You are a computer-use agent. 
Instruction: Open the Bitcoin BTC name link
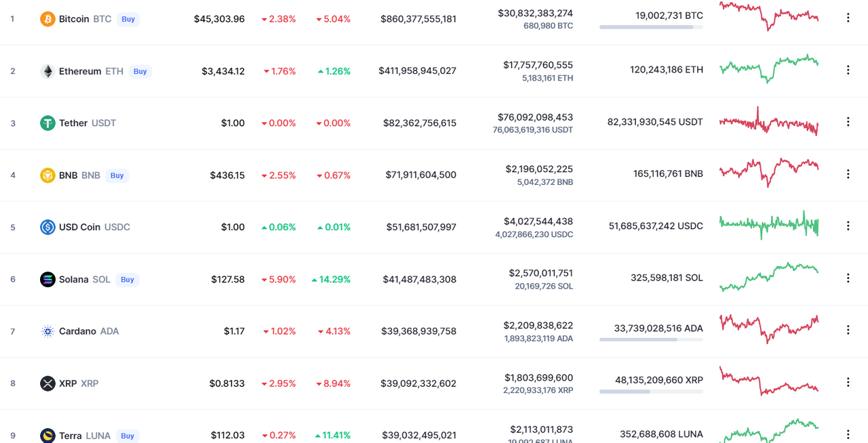pos(85,19)
